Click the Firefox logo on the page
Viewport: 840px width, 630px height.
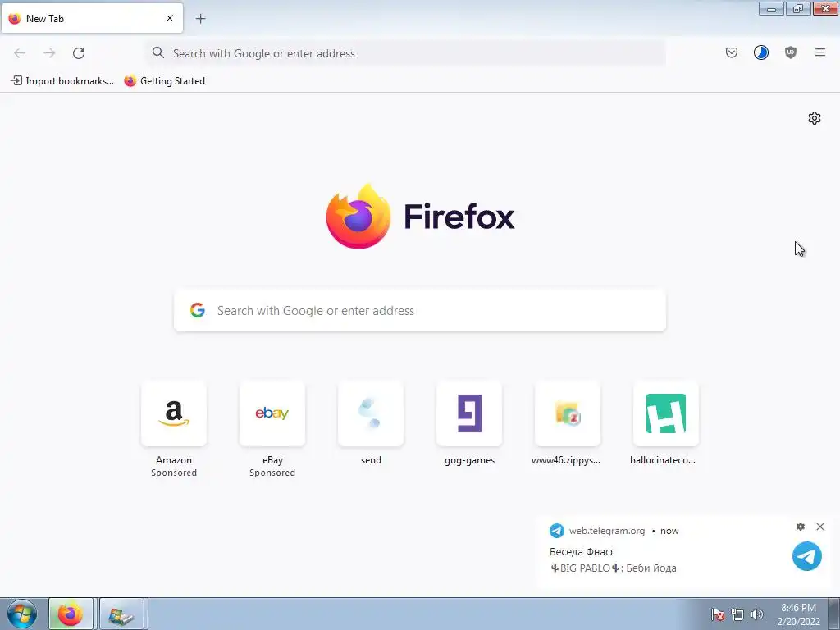358,216
